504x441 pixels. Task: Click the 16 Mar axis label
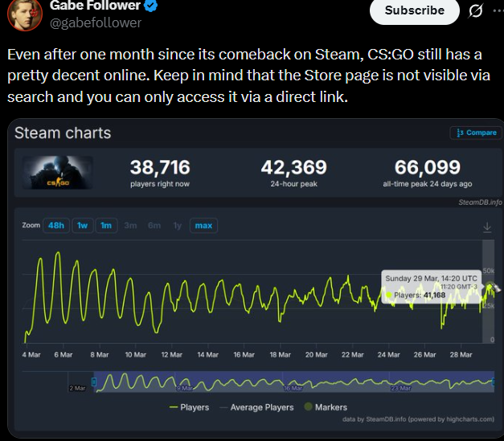click(244, 355)
